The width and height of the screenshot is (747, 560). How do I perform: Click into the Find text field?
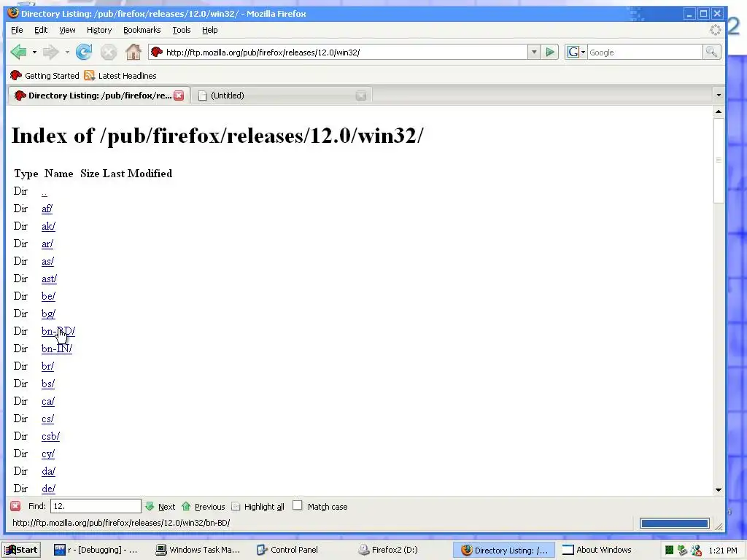coord(96,506)
